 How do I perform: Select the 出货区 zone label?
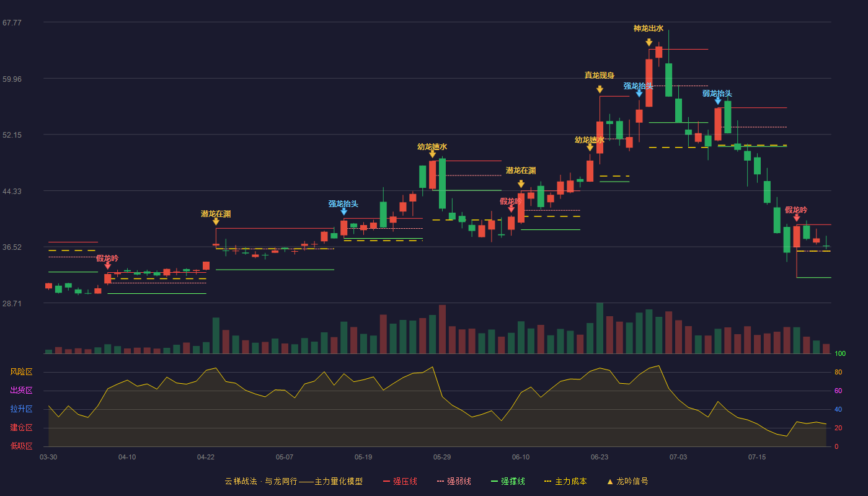coord(21,391)
